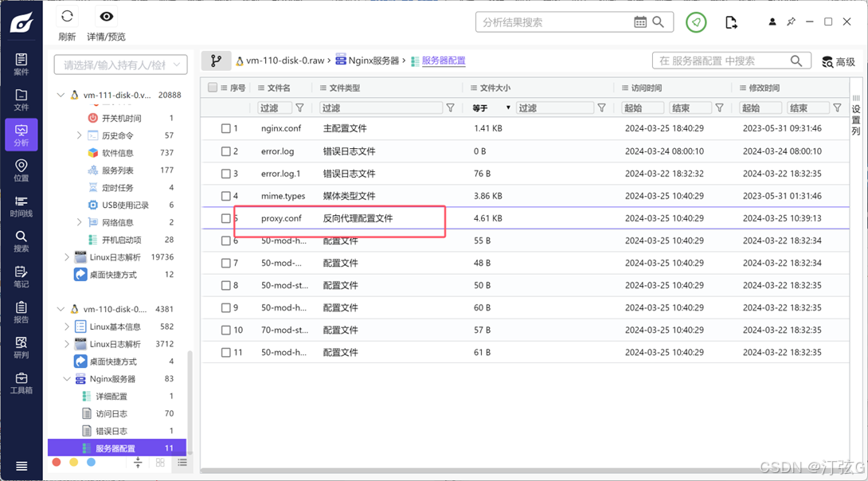Screen dimensions: 868x481
Task: Select the 访问日志 tree item
Action: click(x=111, y=413)
